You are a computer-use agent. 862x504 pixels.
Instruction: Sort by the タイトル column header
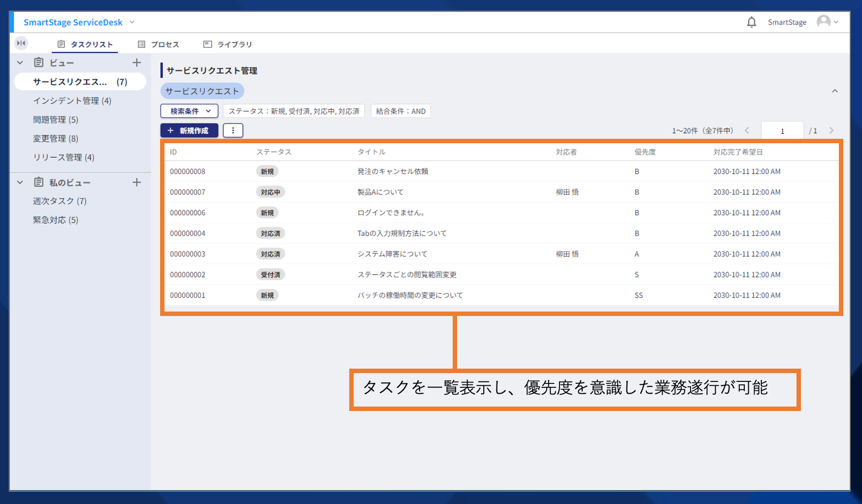point(371,152)
